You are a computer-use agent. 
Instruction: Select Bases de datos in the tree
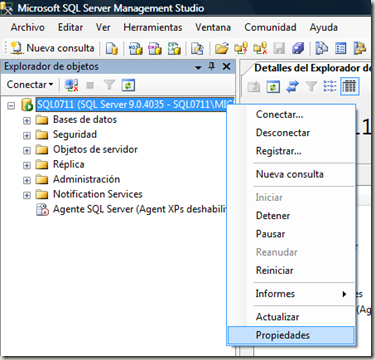(x=85, y=119)
